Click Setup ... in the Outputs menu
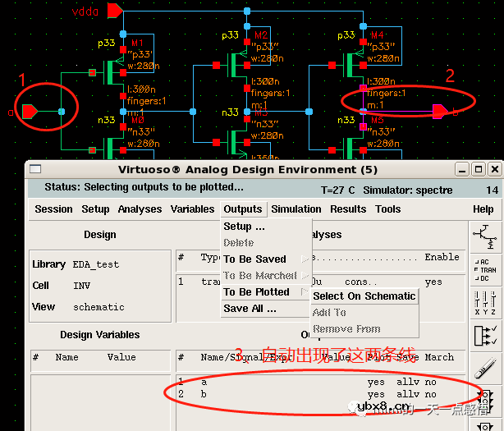This screenshot has height=431, width=504. tap(245, 227)
